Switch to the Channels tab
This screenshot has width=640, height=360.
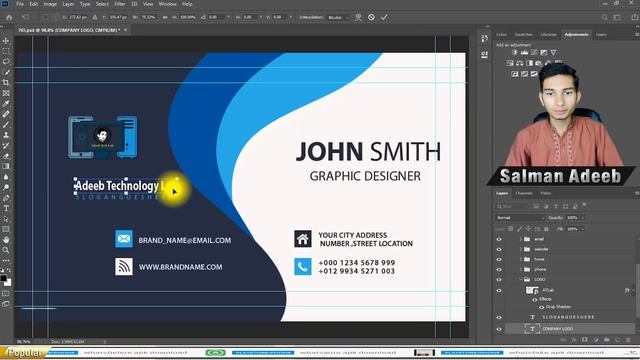[x=524, y=193]
